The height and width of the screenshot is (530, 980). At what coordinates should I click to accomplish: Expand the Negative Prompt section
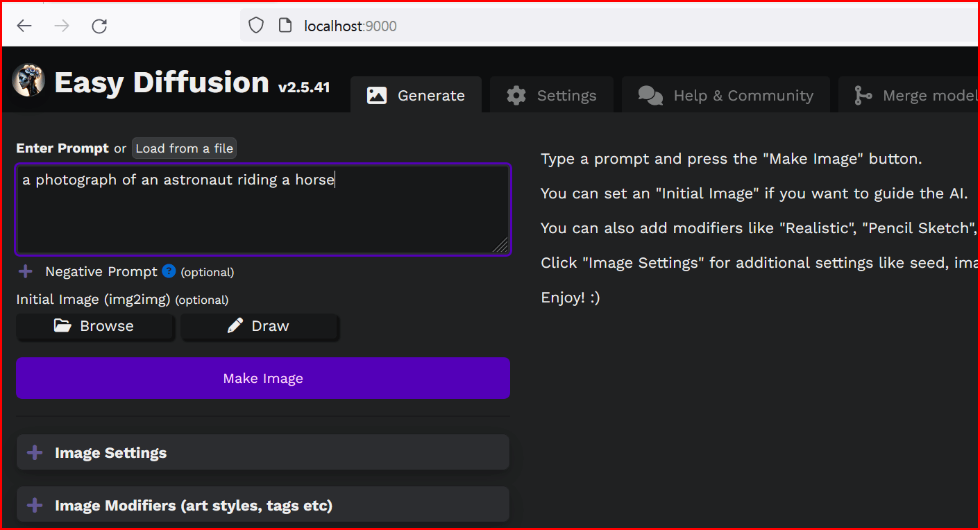26,272
